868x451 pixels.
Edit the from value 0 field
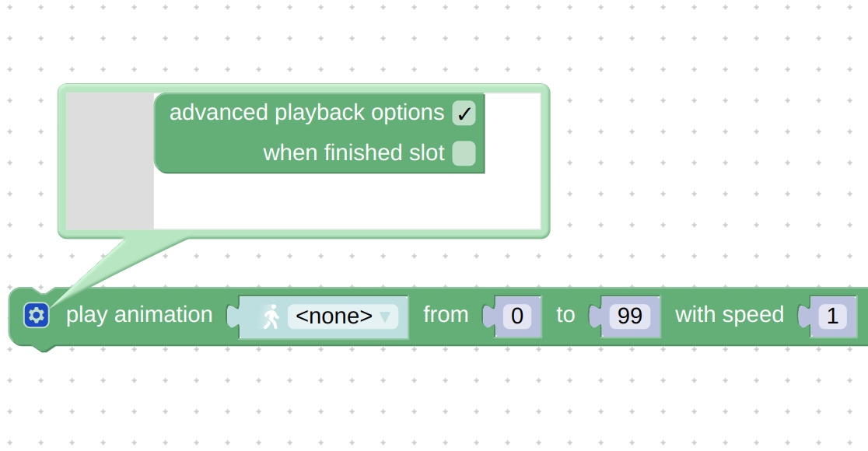pos(517,316)
